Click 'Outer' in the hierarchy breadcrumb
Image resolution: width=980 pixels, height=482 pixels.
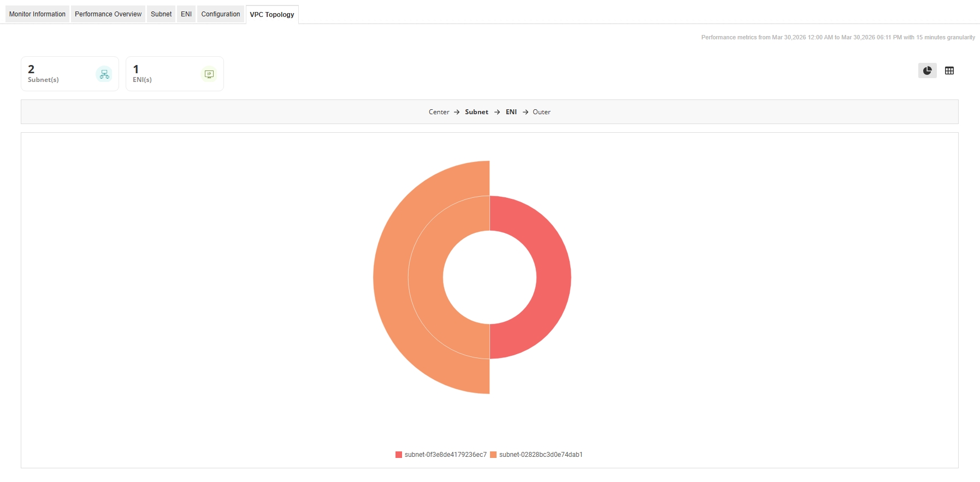pyautogui.click(x=542, y=112)
